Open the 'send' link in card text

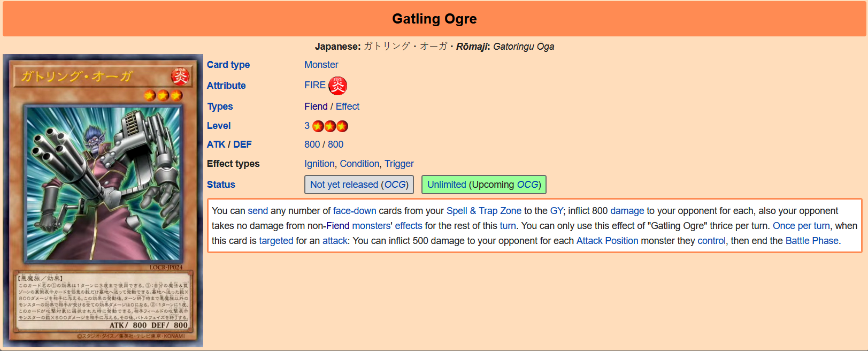pyautogui.click(x=258, y=211)
